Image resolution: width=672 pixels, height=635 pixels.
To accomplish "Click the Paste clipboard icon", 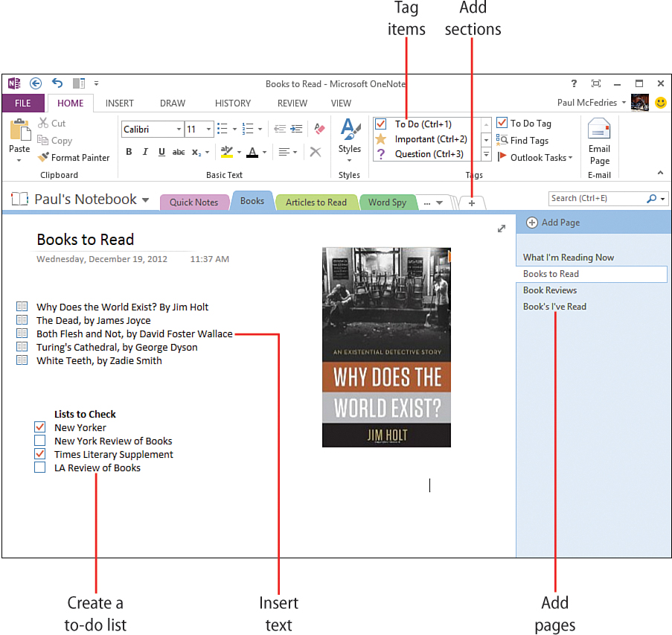I will click(19, 130).
